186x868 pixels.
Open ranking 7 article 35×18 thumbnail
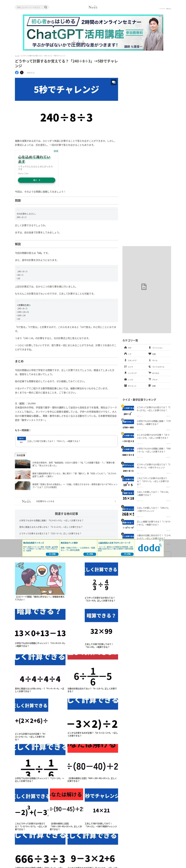128,496
